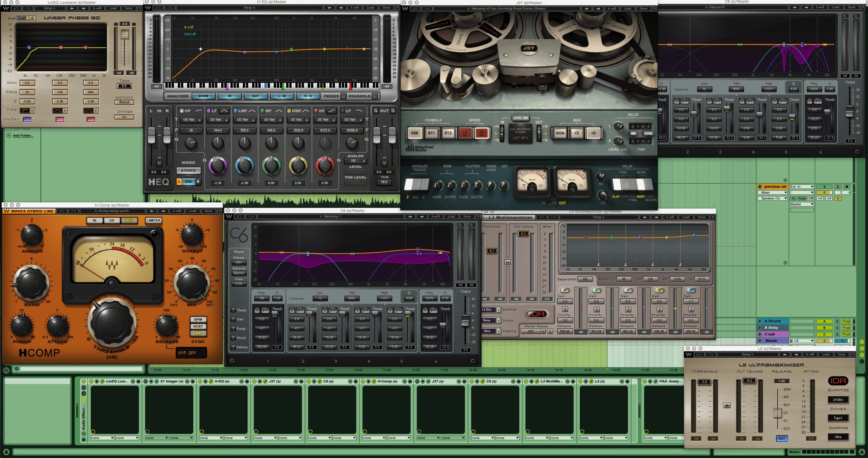The image size is (868, 458).
Task: Select IN meter mode in H-Comp
Action: (95, 221)
